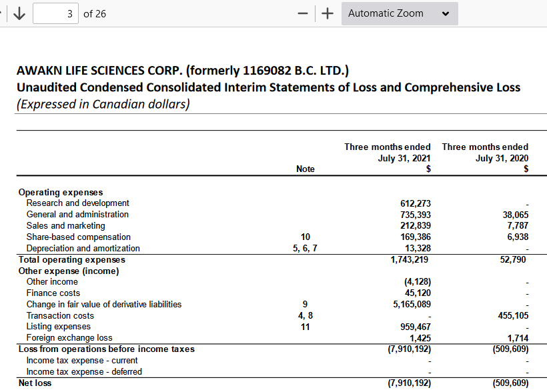547x392 pixels.
Task: Click the Total operating expenses value 1,743,219
Action: click(409, 259)
